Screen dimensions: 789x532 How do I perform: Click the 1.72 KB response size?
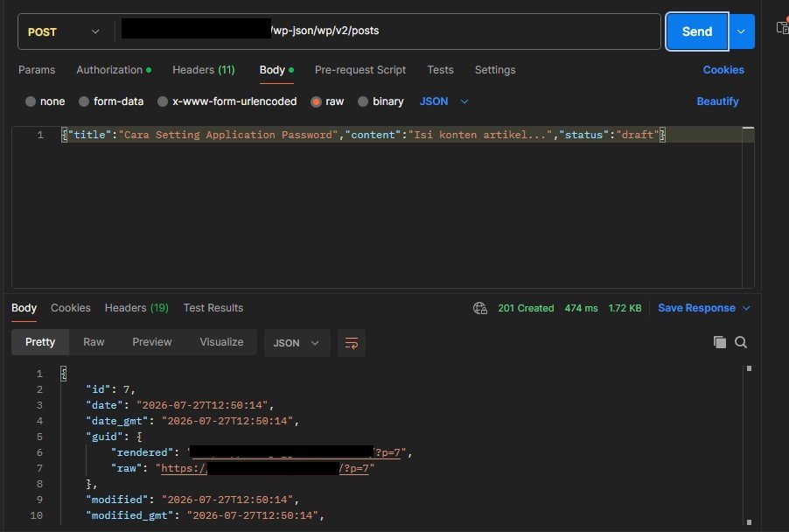[625, 308]
